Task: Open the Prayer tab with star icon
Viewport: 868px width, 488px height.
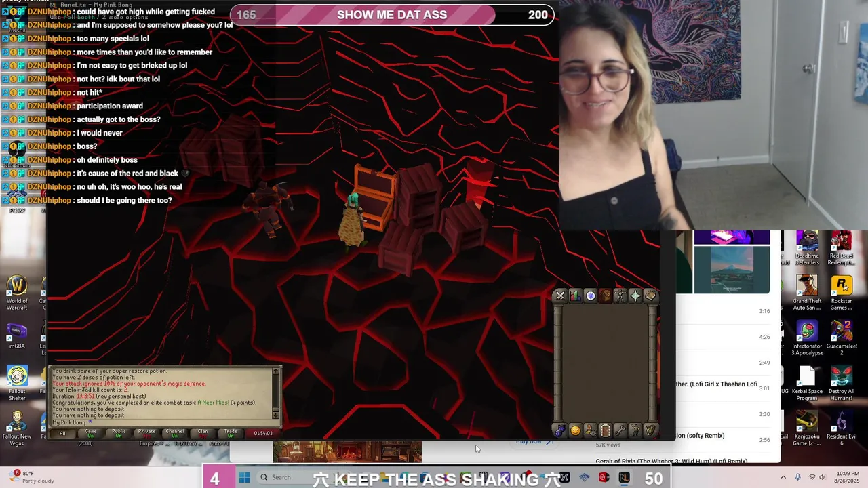Action: (x=635, y=296)
